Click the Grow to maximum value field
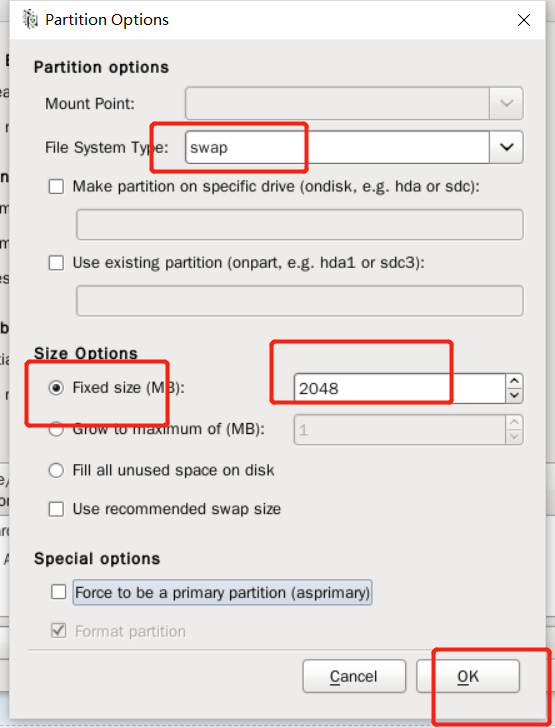Screen dimensions: 555x728 pos(400,429)
